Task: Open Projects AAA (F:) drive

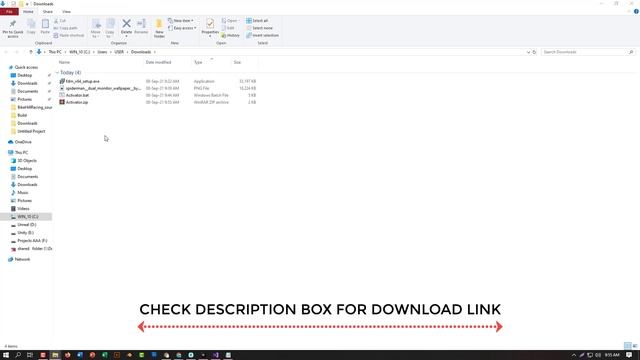Action: (x=32, y=241)
